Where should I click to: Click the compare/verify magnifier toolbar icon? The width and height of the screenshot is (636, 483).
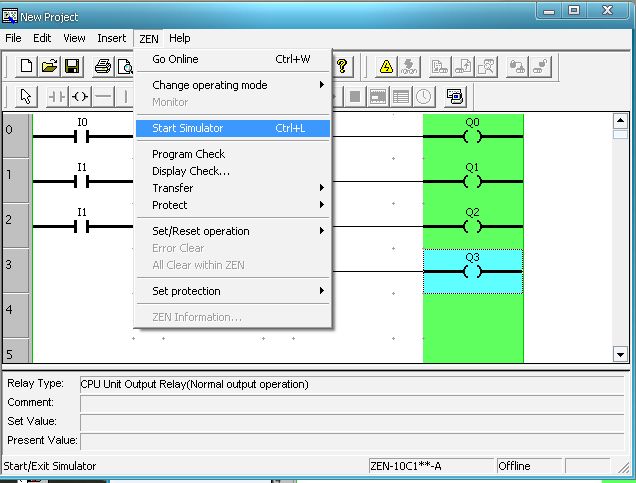click(486, 66)
